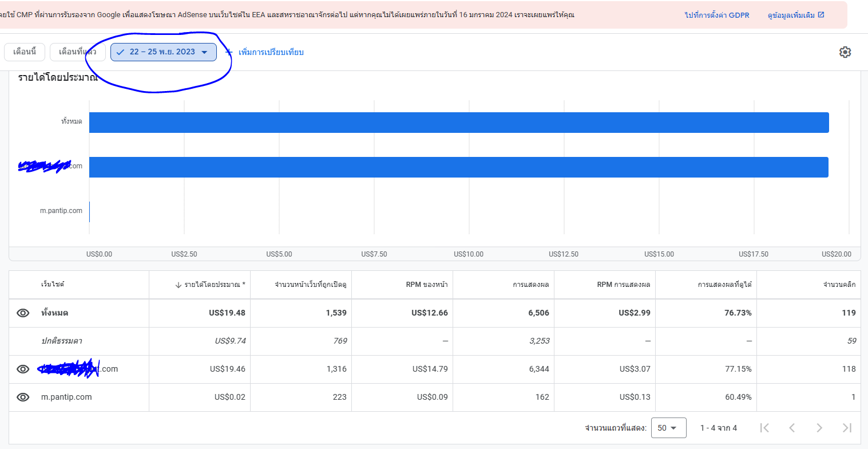Jump to the last page of results
868x449 pixels.
point(847,428)
